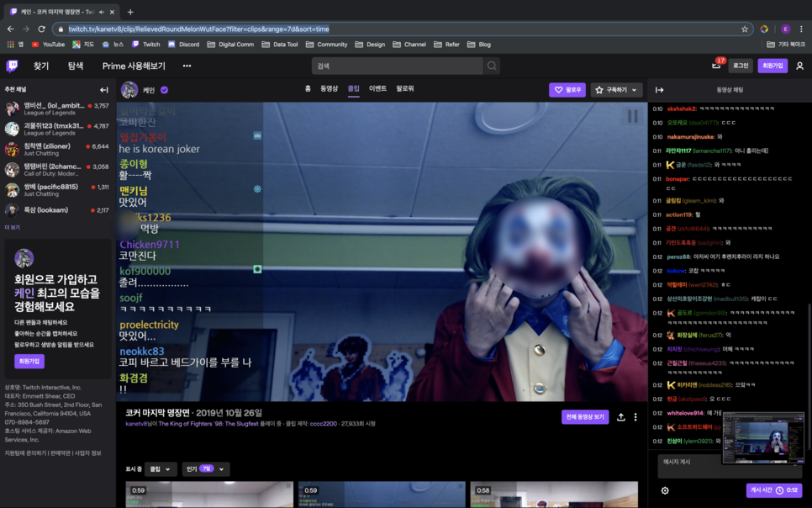Open the 0:58 clip thumbnail

tap(554, 495)
